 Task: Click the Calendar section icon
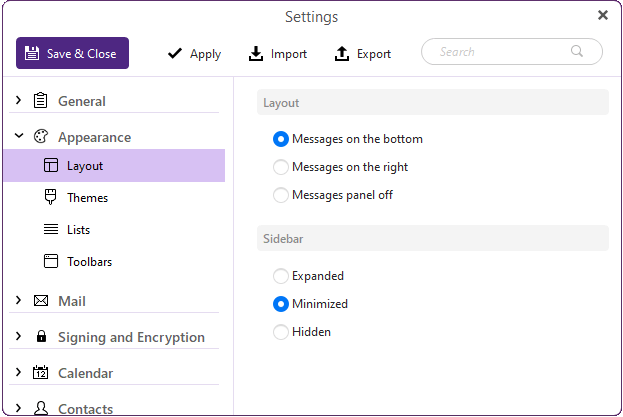pos(41,373)
